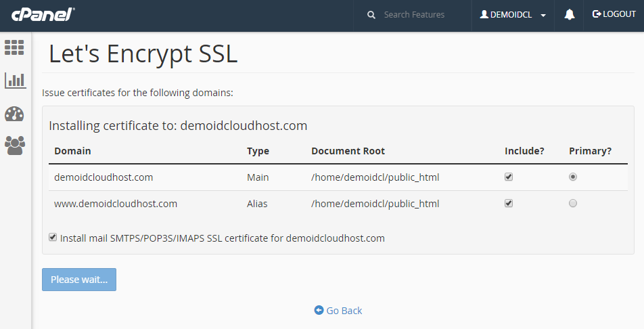Click the Type column header
Screen dimensions: 644x329
pos(258,152)
